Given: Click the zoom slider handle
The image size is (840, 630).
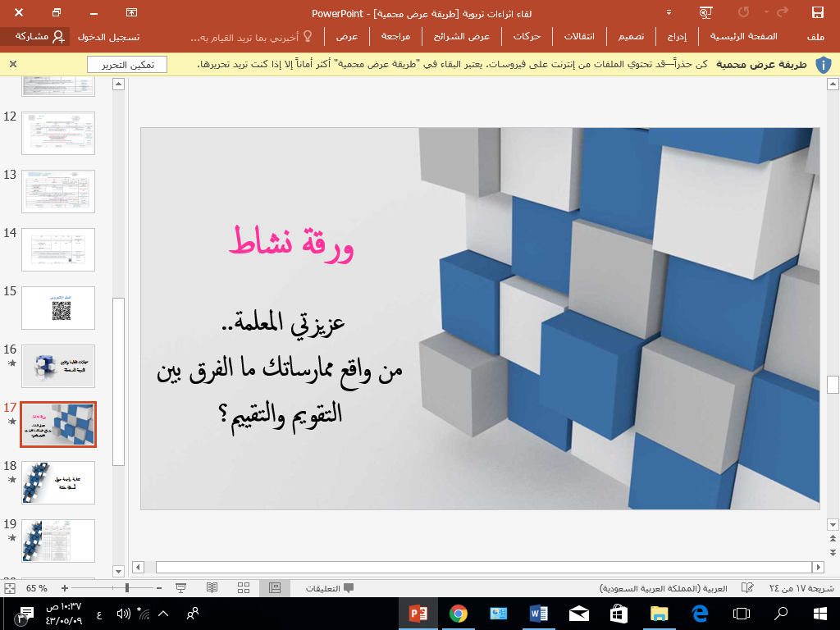Looking at the screenshot, I should (x=126, y=588).
